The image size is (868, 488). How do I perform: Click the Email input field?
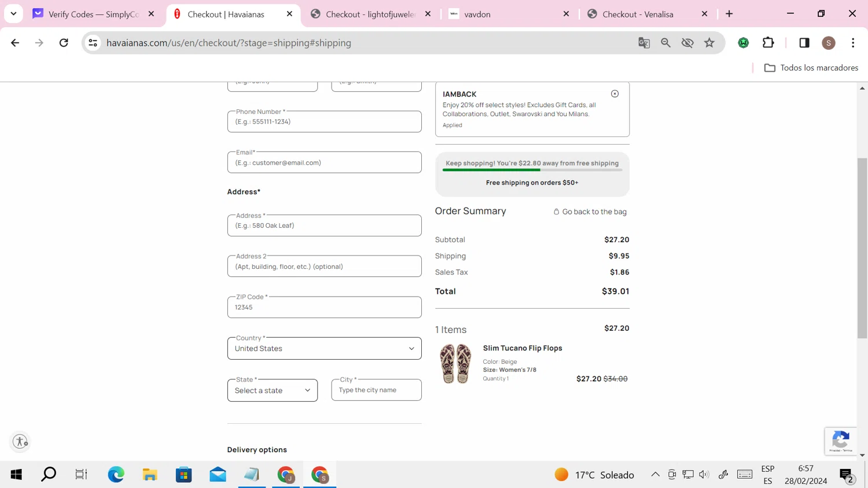(325, 162)
